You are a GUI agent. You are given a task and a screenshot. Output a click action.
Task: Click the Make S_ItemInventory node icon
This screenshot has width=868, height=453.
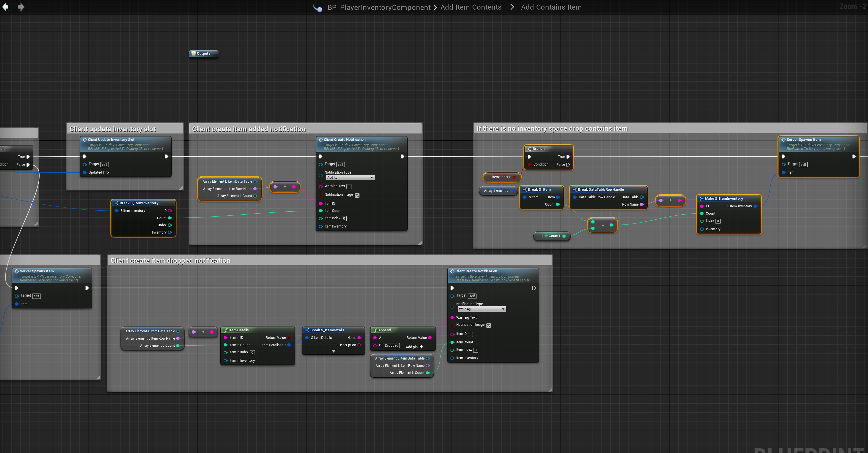click(702, 199)
